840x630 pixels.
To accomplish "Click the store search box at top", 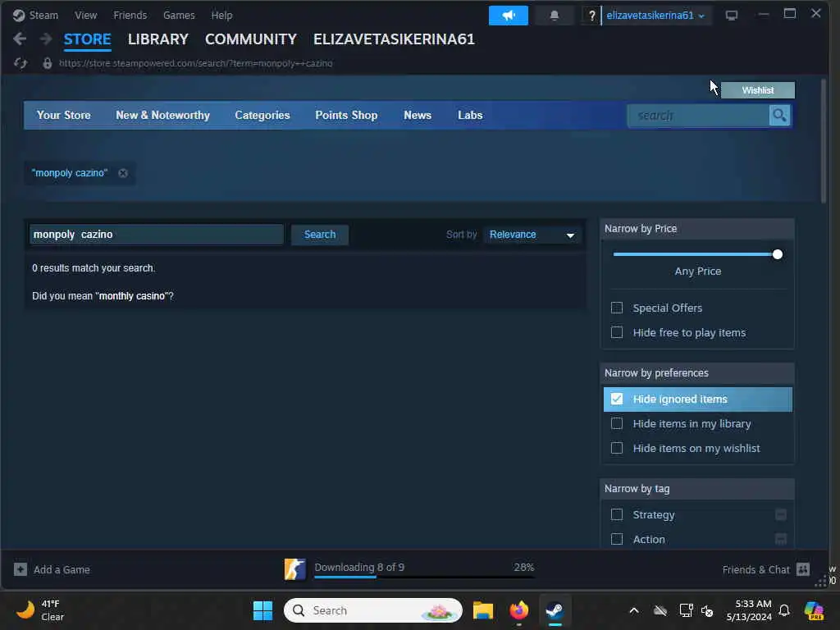I will 698,115.
